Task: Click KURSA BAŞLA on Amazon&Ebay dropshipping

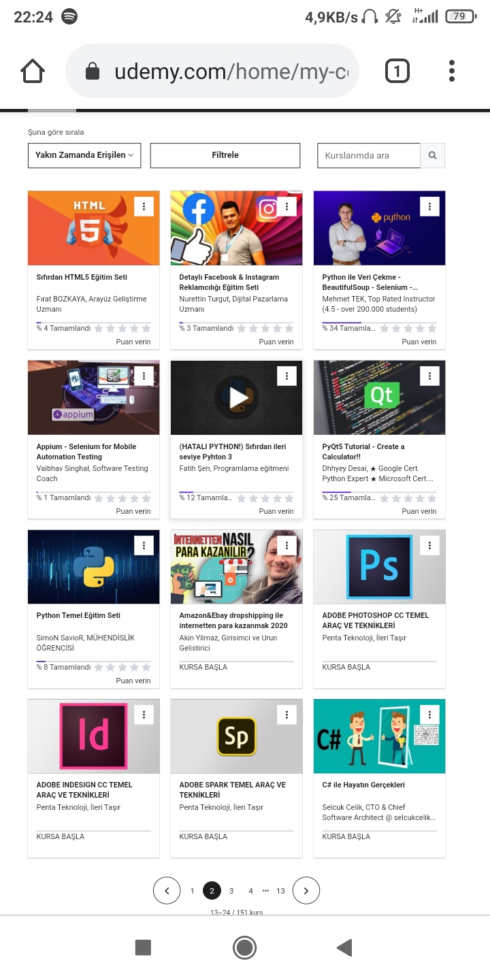Action: point(203,667)
